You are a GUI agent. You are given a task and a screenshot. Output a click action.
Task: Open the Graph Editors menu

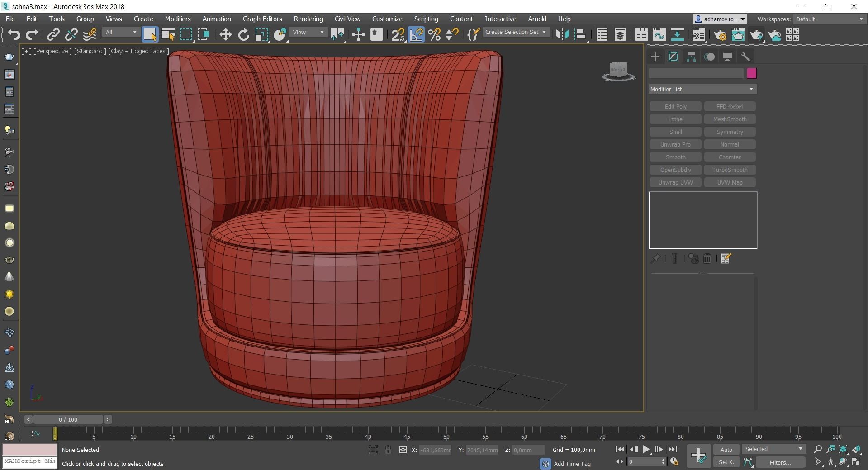[x=262, y=19]
